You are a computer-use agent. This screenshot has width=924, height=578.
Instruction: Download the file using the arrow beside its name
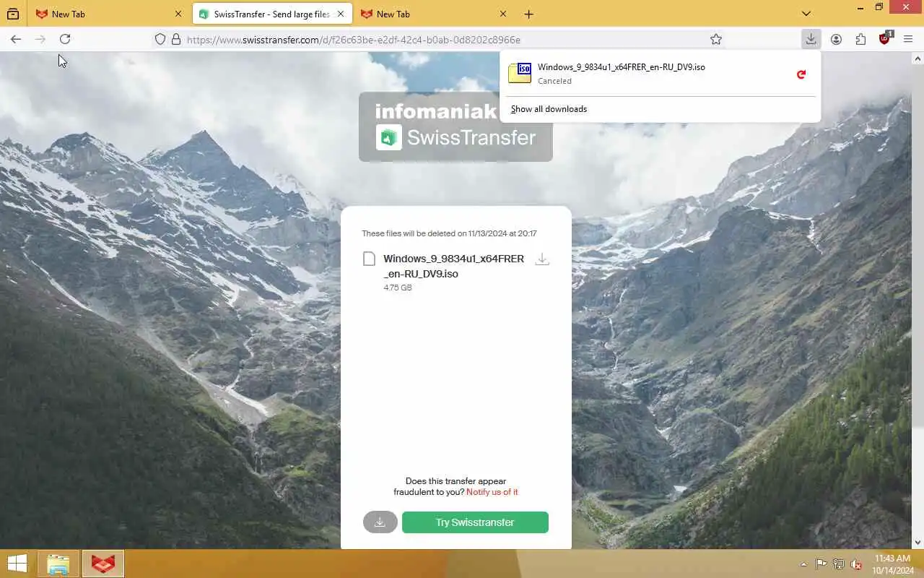point(542,259)
